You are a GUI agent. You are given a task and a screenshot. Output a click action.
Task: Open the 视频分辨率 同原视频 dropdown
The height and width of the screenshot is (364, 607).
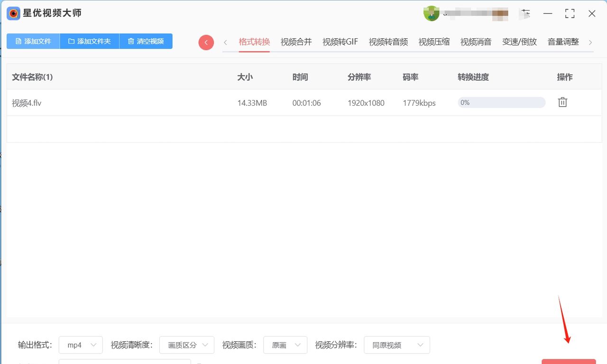(396, 345)
